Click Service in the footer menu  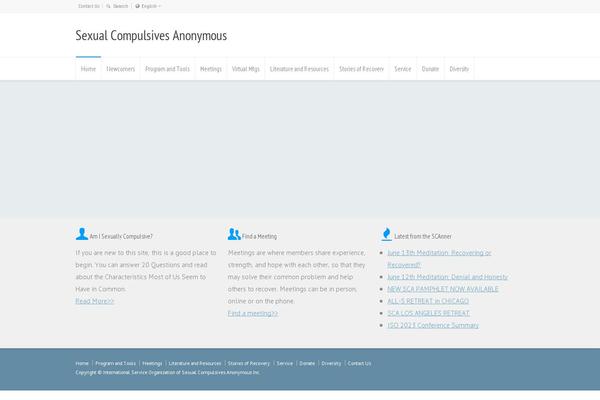click(x=285, y=363)
